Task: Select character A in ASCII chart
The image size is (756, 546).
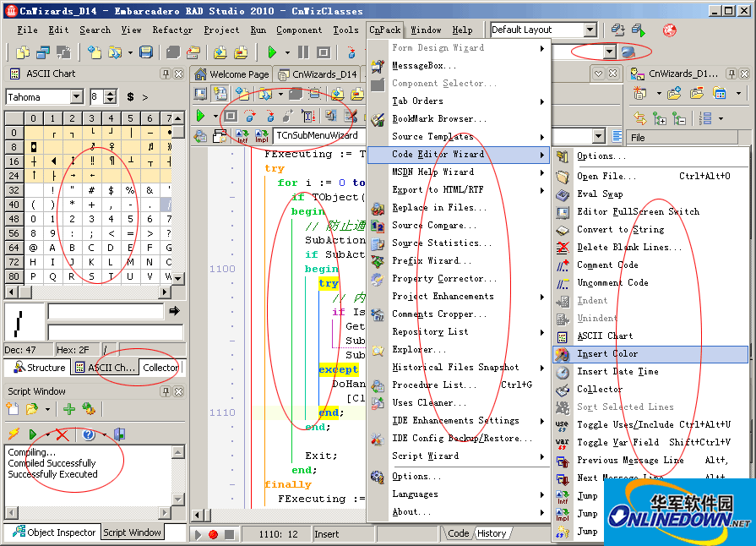Action: coord(52,248)
